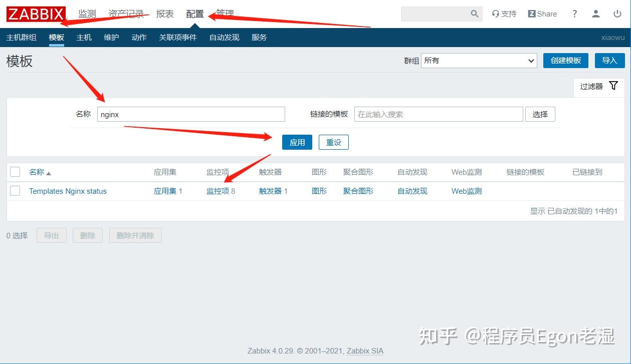Screen dimensions: 631x364
Task: Open the Zabbix Share link
Action: [x=542, y=14]
